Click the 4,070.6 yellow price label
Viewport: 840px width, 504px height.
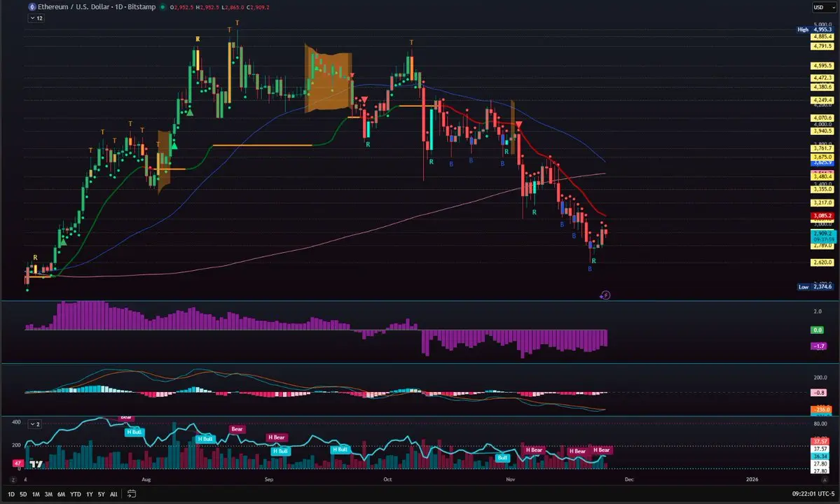[x=822, y=118]
